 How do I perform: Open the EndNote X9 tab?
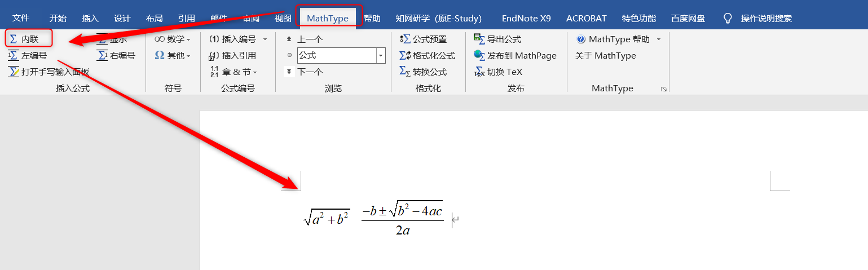point(526,18)
